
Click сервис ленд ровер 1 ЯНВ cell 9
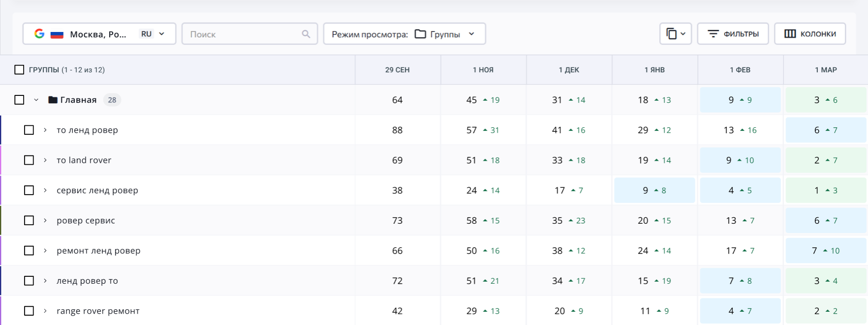click(x=654, y=190)
